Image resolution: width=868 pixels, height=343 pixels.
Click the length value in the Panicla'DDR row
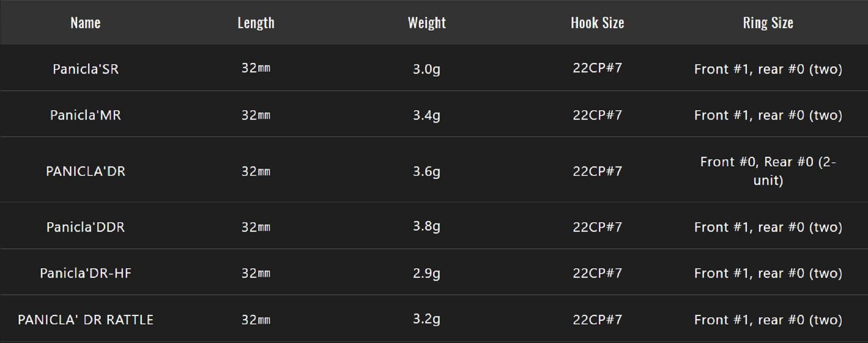[256, 227]
